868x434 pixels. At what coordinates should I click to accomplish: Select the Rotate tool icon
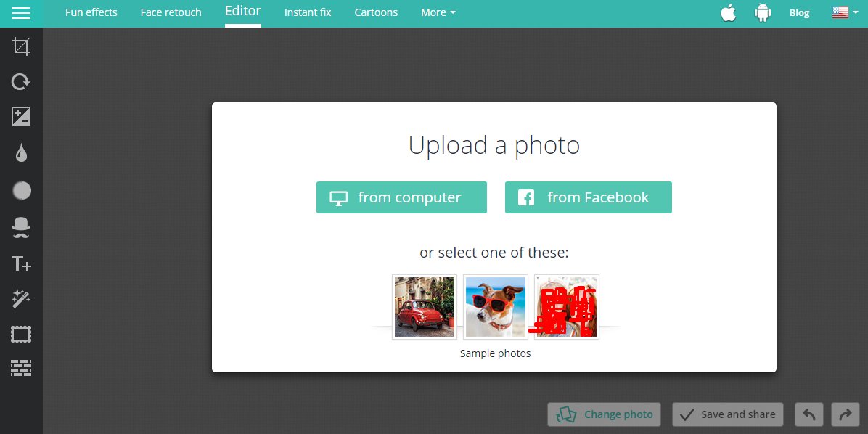(x=21, y=82)
